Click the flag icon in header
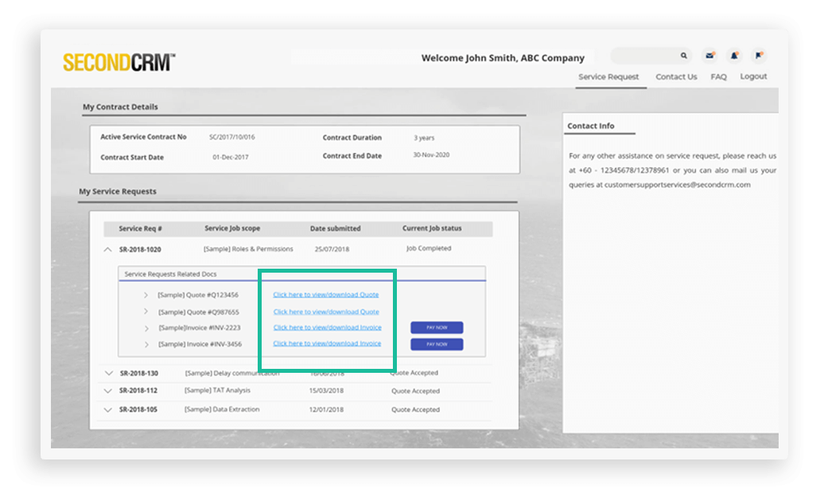Screen dimensions: 824x504 tap(758, 55)
